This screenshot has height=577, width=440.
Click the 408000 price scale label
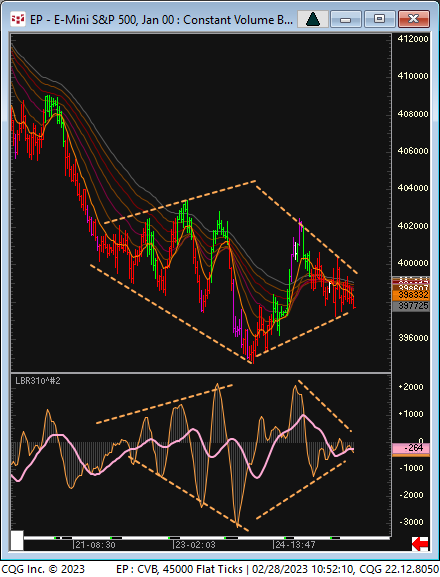pyautogui.click(x=413, y=114)
